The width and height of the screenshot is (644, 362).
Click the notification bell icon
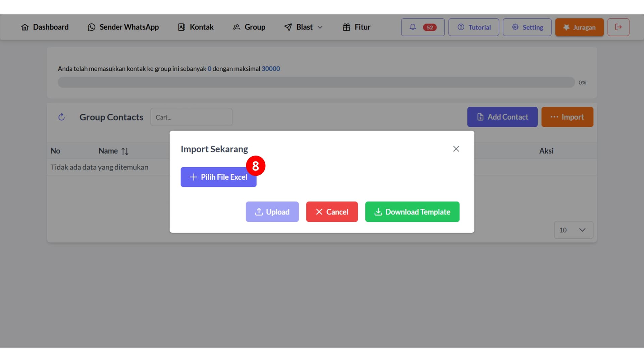coord(412,27)
